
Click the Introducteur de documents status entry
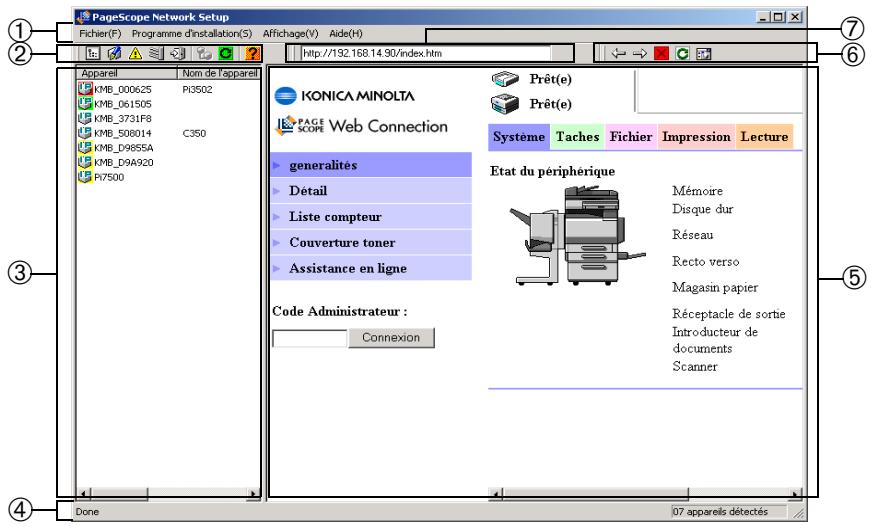715,340
